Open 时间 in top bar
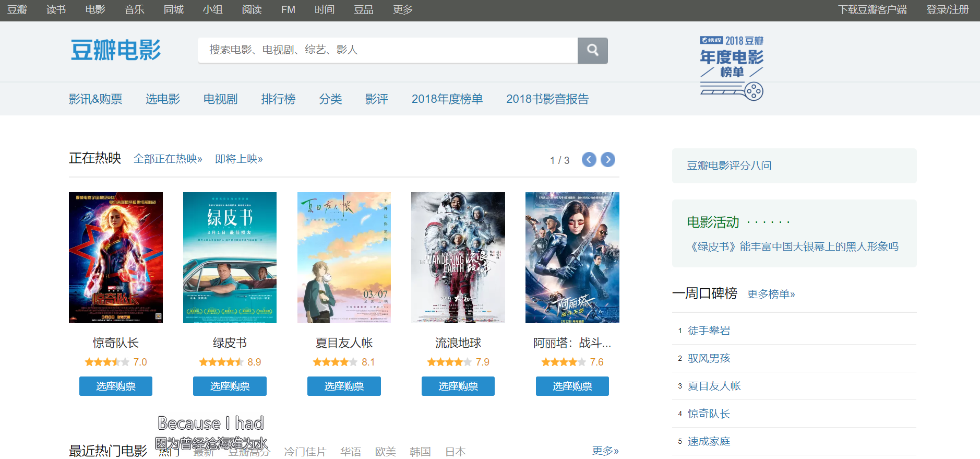 click(325, 9)
